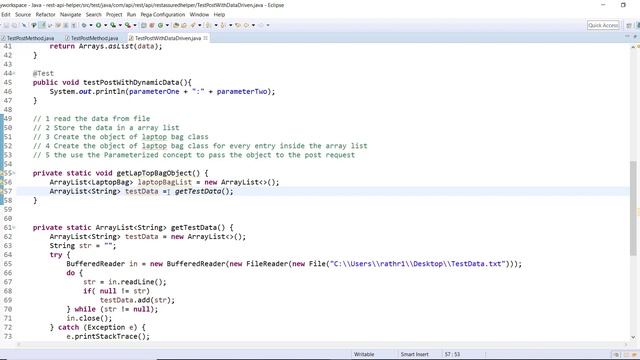Open the Search menu
640x360 pixels.
click(93, 14)
